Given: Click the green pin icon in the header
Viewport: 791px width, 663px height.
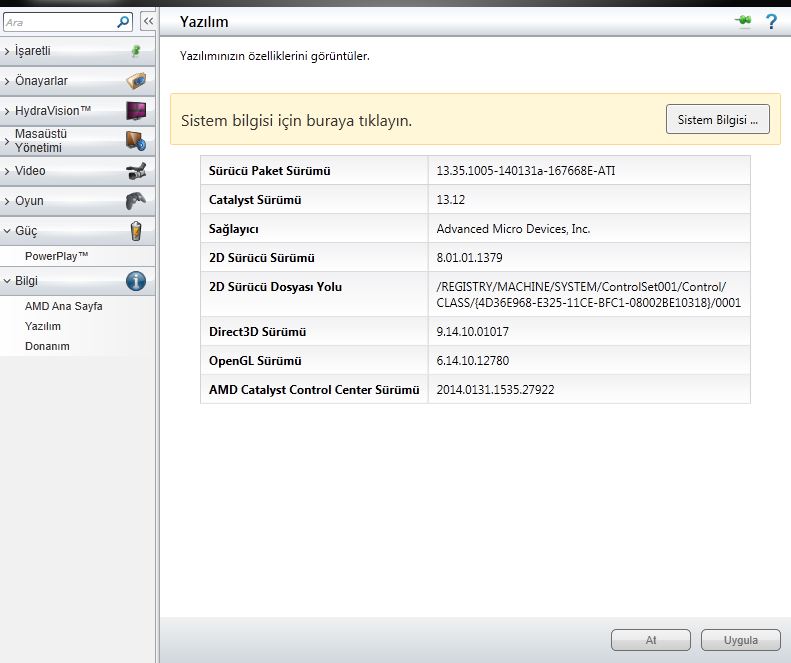Looking at the screenshot, I should pos(743,21).
